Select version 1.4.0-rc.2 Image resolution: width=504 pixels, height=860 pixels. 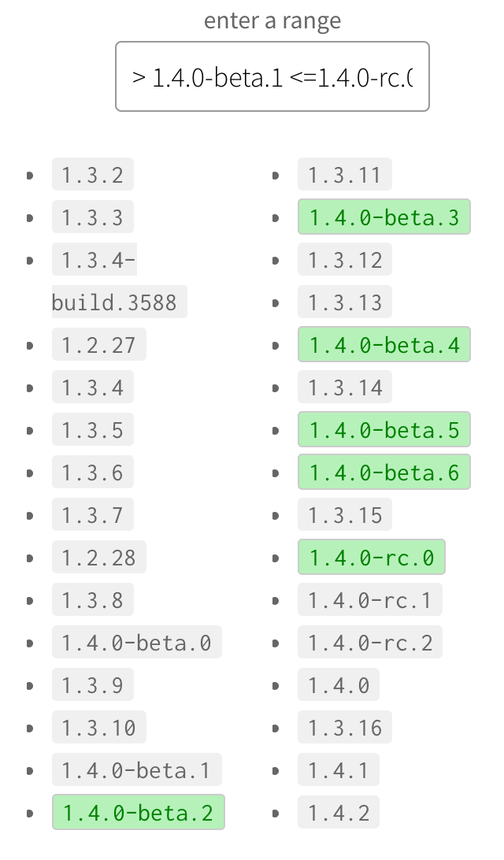(370, 642)
